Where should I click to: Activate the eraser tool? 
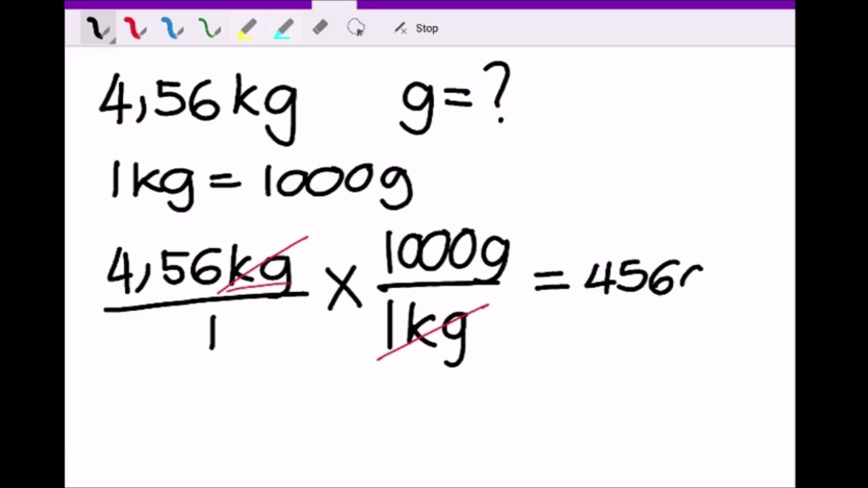click(x=320, y=28)
